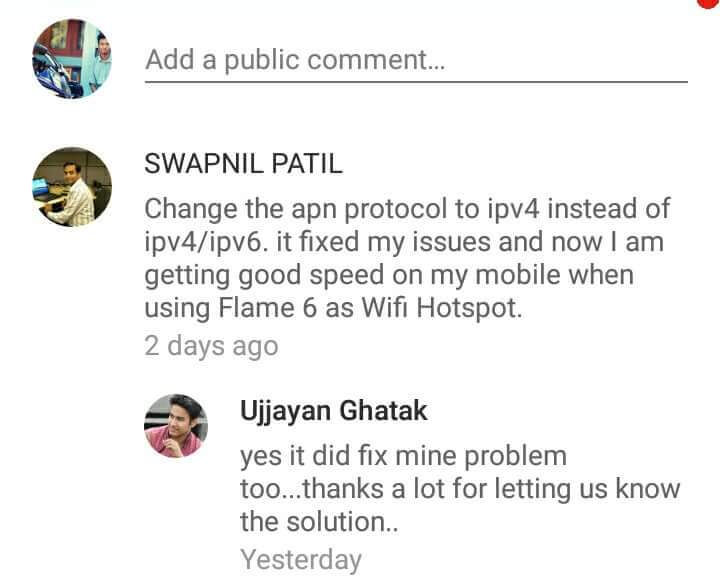Click 'thanks a lot for letting us know' line
This screenshot has height=585, width=720.
pyautogui.click(x=491, y=489)
